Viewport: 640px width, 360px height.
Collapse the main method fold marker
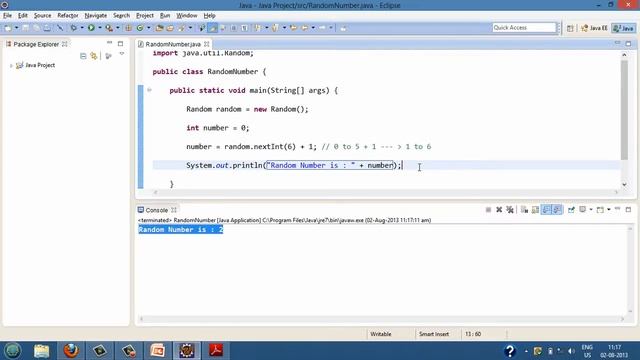pyautogui.click(x=149, y=90)
